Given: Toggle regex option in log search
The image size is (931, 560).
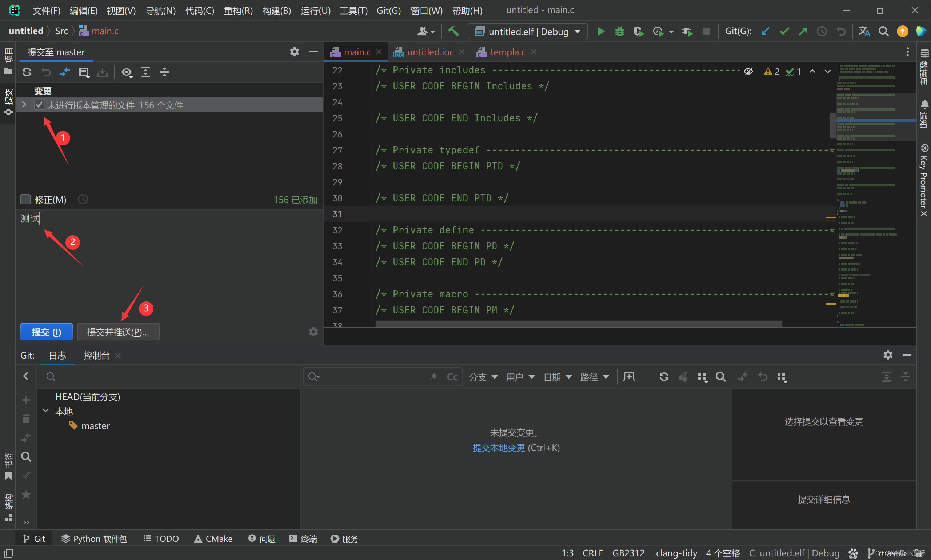Looking at the screenshot, I should (433, 377).
